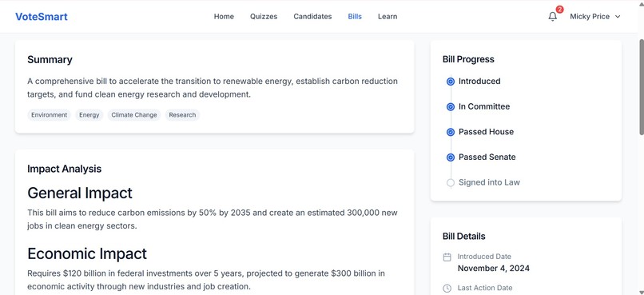Click the empty Signed into Law step circle
Image resolution: width=644 pixels, height=295 pixels.
tap(451, 182)
